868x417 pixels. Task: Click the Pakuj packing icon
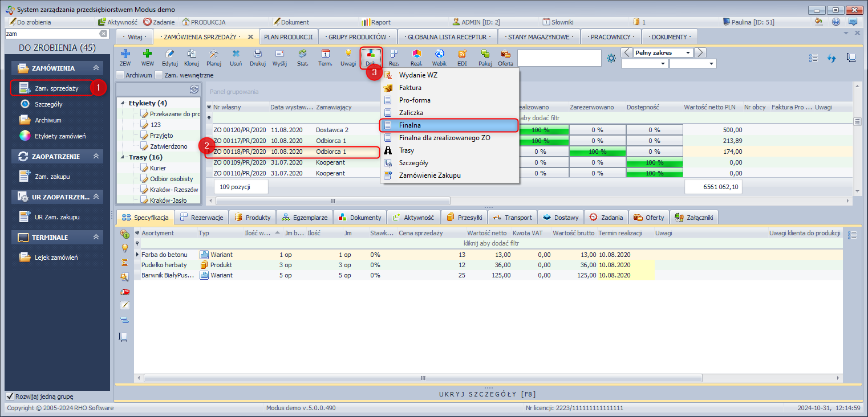click(485, 57)
